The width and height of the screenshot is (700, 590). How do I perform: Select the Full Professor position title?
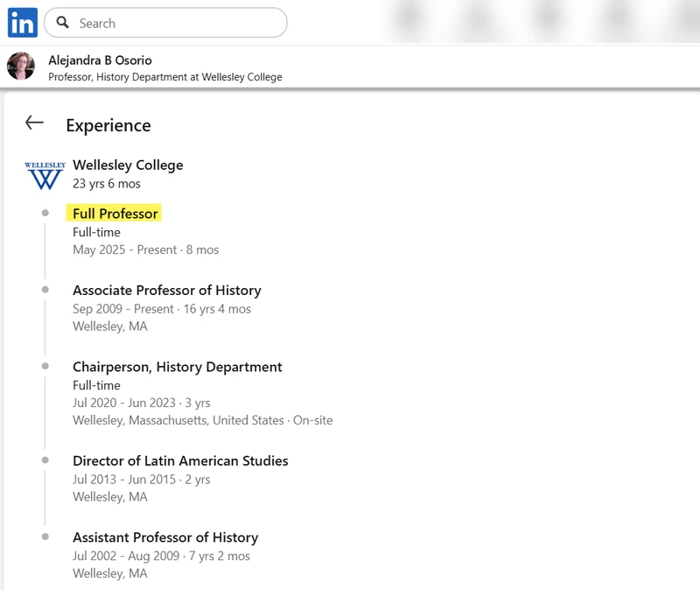[115, 214]
